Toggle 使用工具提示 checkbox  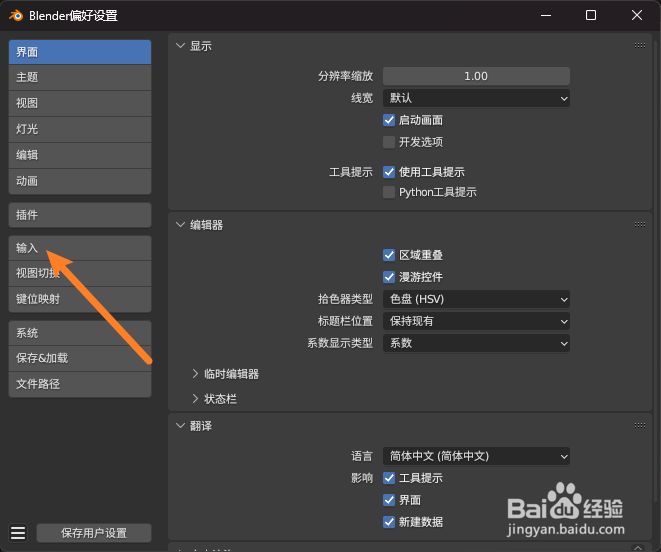(389, 172)
